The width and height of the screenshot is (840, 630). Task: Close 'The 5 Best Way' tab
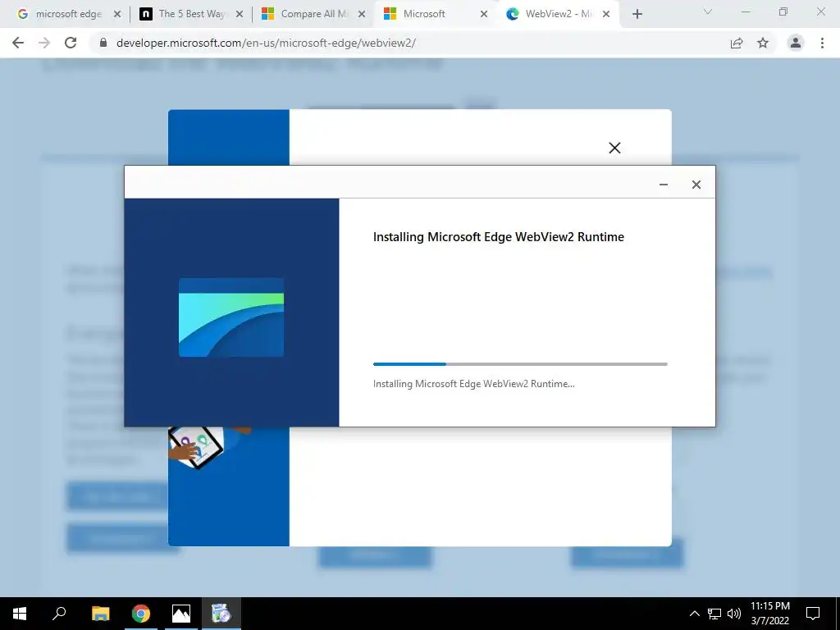[240, 14]
